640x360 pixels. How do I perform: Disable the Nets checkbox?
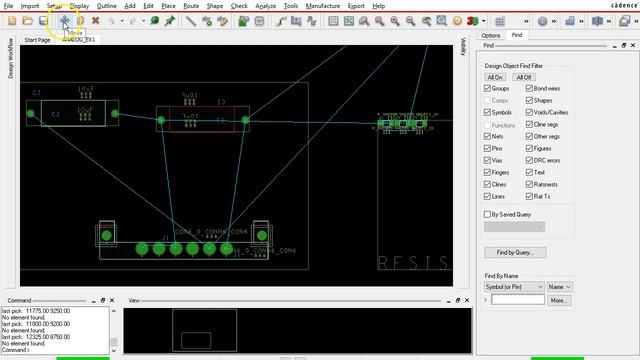click(x=487, y=136)
